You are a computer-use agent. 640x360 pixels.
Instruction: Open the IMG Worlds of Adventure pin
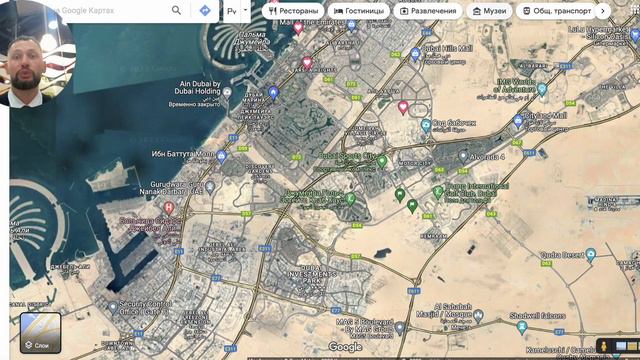542,89
